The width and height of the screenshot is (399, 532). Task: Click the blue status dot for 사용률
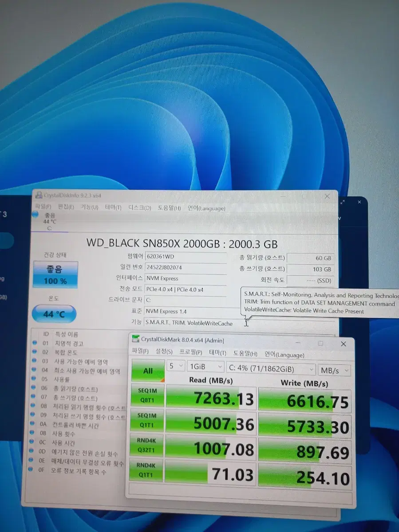(x=33, y=379)
